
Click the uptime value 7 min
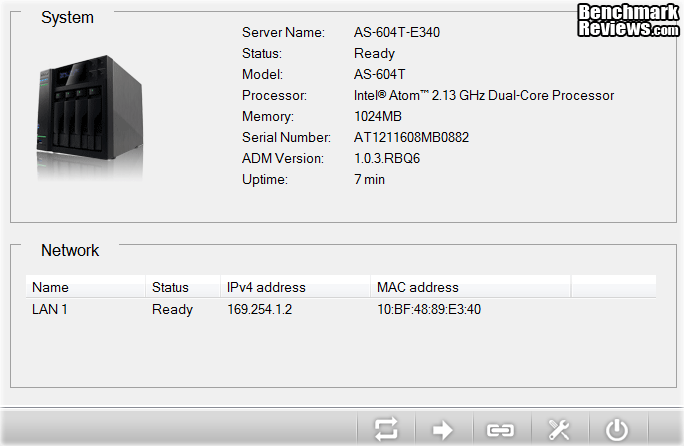369,179
